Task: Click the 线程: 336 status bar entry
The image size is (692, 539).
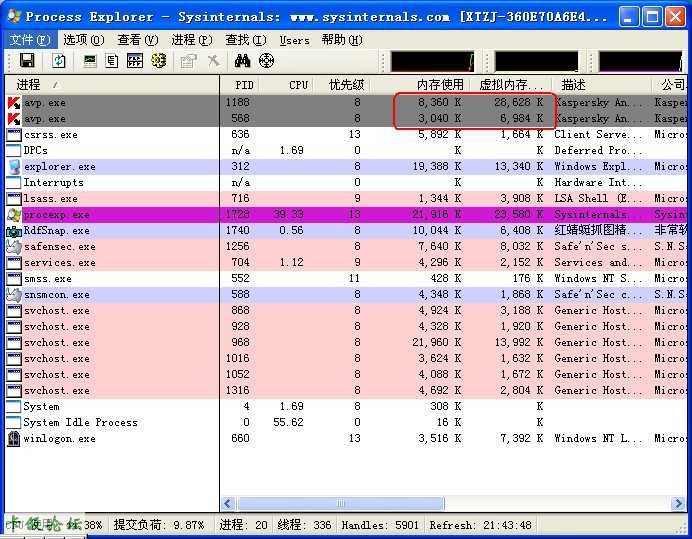Action: [305, 525]
